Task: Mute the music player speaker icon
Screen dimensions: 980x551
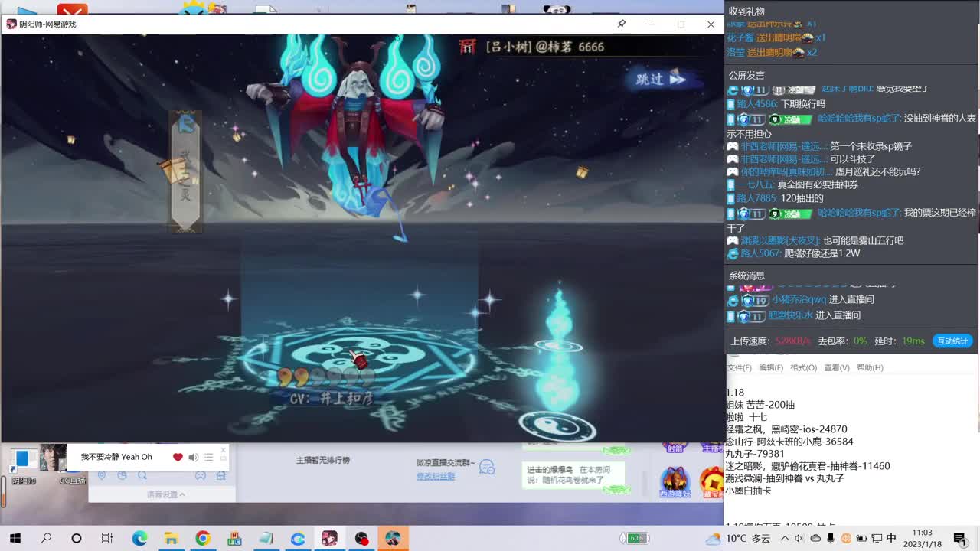Action: coord(194,457)
